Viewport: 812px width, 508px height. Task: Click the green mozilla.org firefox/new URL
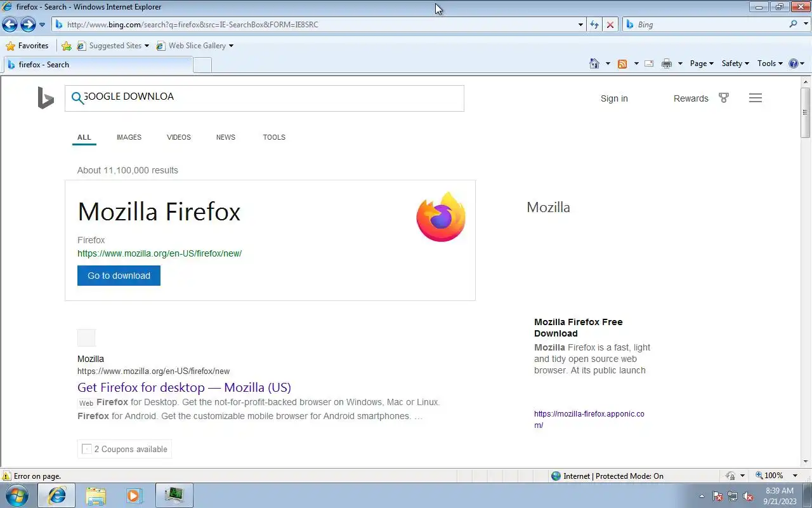coord(159,253)
